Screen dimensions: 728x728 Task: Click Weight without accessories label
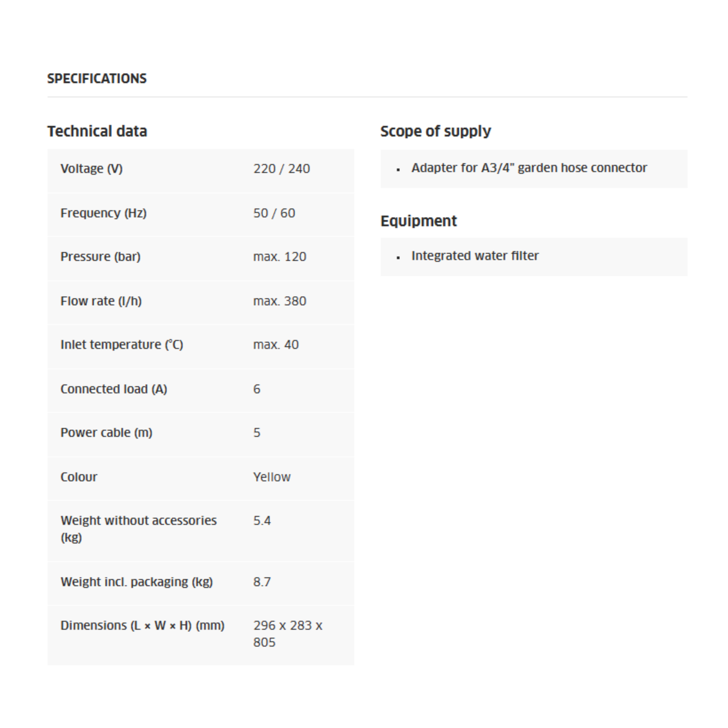[x=138, y=521]
